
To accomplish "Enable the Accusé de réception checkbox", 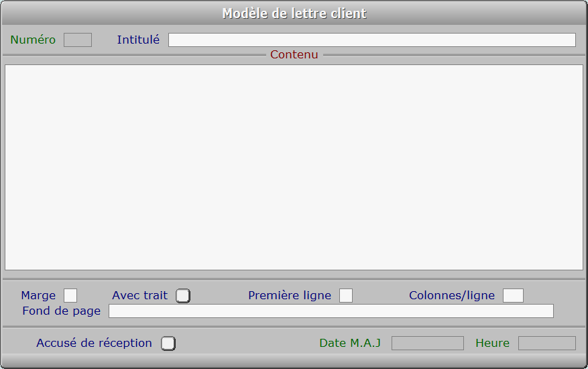I will pyautogui.click(x=168, y=344).
